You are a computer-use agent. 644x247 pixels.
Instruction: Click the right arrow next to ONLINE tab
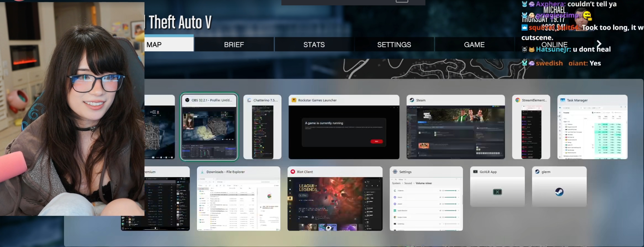click(599, 44)
